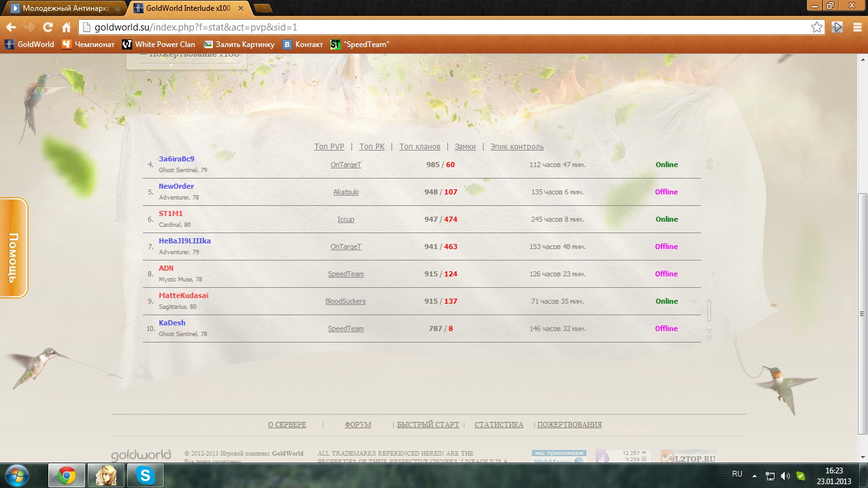
Task: Click the volume speaker tray icon
Action: pos(785,475)
